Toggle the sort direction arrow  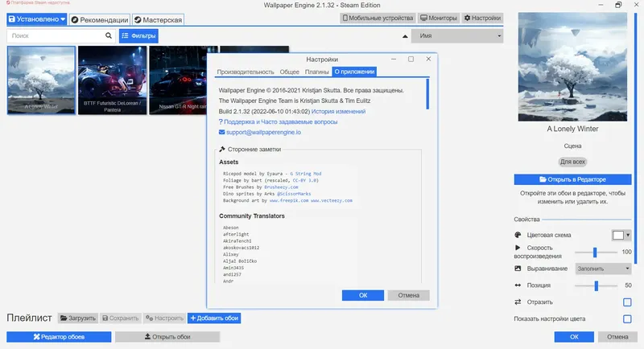405,36
